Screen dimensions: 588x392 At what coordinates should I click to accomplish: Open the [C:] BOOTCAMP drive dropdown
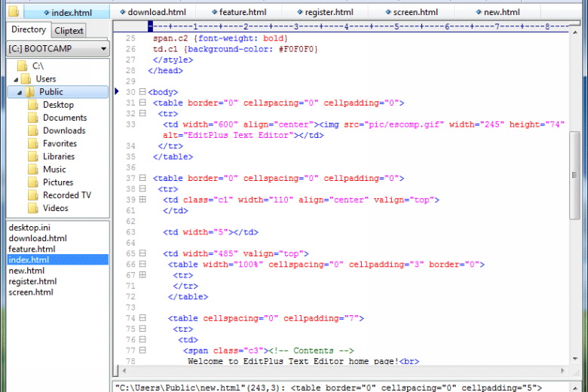click(x=58, y=49)
